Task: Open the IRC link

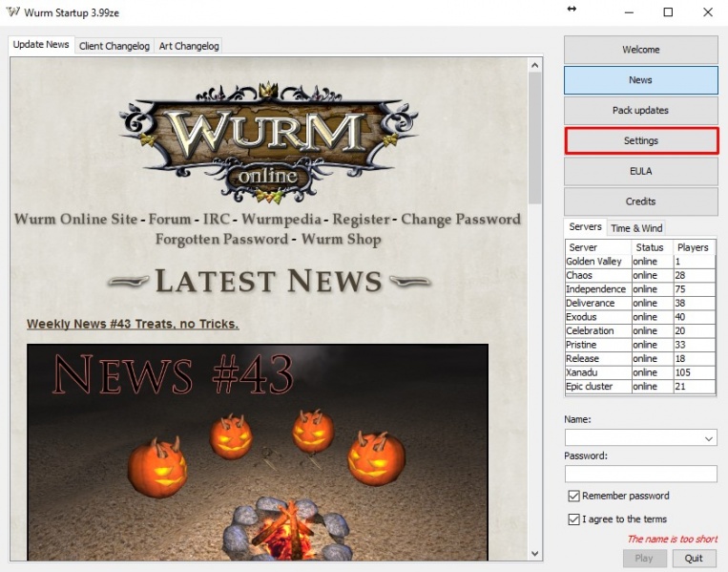Action: (x=216, y=220)
